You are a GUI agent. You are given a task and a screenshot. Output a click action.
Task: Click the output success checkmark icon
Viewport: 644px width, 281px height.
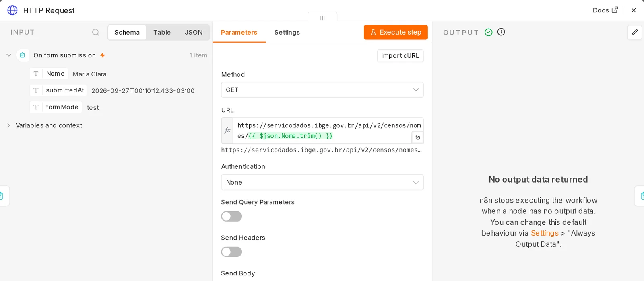489,32
